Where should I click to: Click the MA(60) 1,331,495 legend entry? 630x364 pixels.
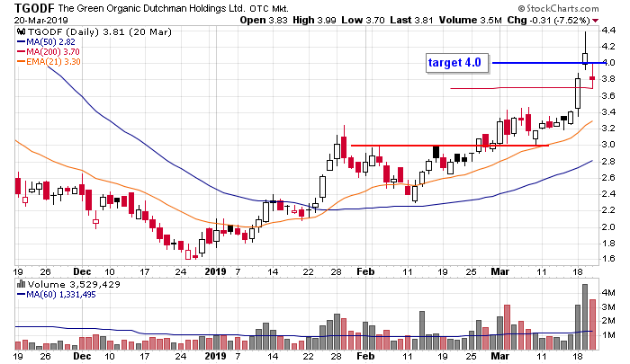[56, 295]
